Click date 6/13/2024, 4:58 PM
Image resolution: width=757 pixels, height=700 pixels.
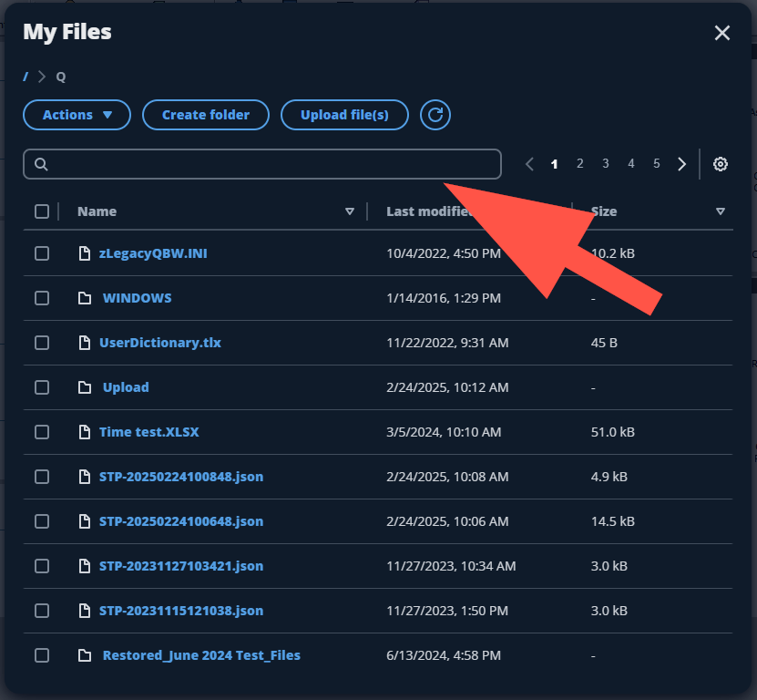pos(444,655)
